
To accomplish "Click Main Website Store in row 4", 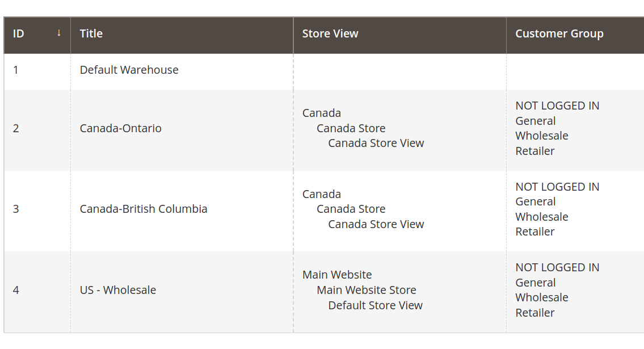I will (x=367, y=291).
